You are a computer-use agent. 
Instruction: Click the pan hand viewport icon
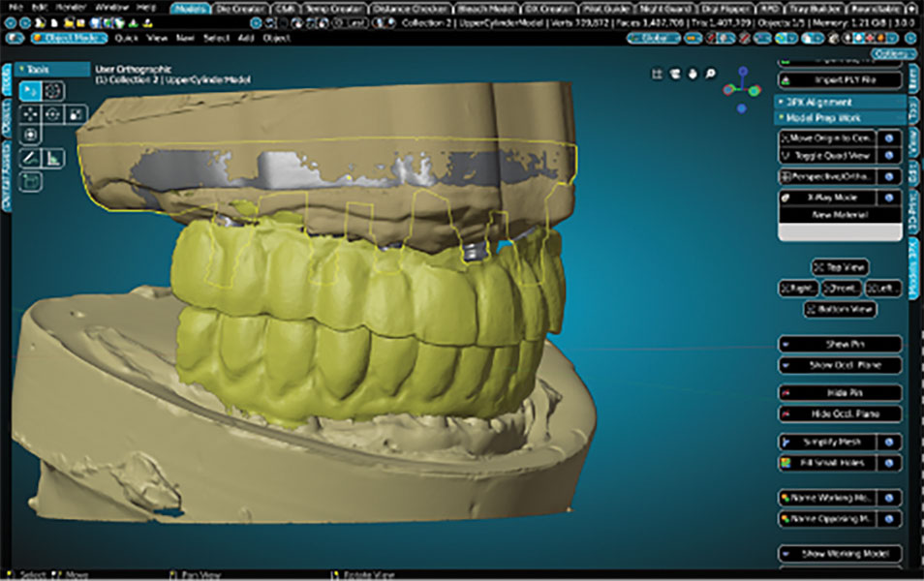coord(693,74)
